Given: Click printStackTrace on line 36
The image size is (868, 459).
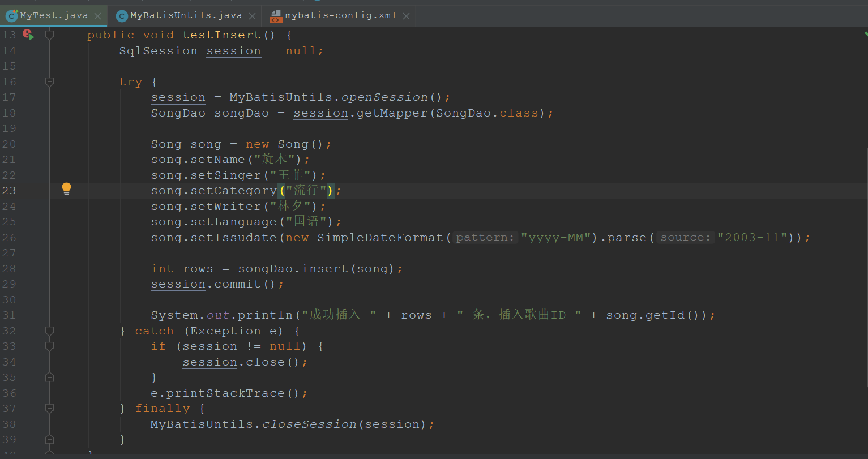Looking at the screenshot, I should 225,393.
